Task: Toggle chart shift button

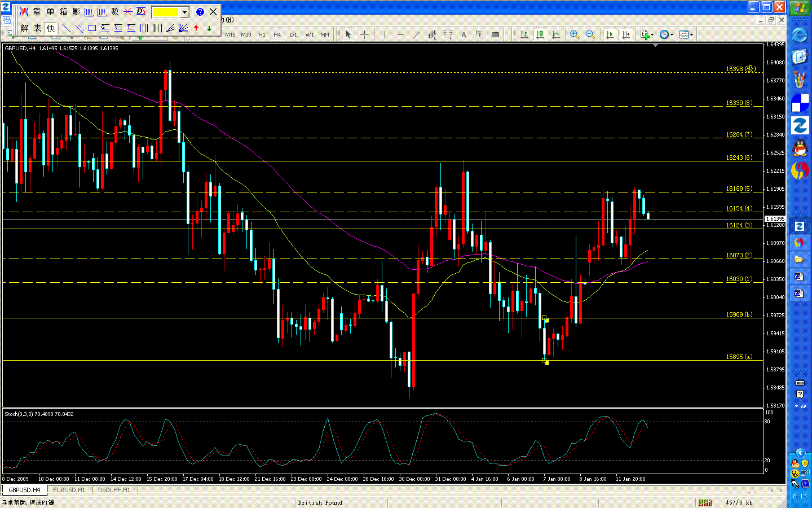Action: tap(626, 35)
